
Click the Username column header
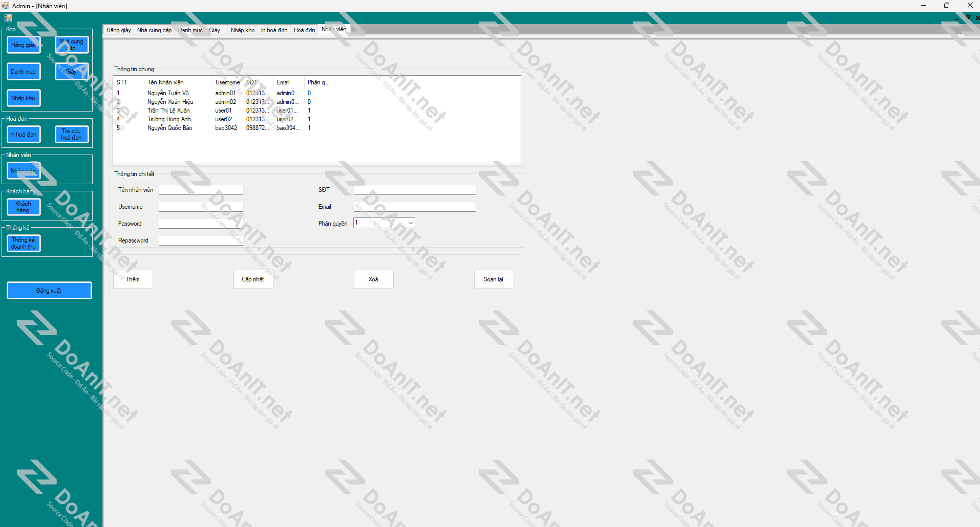coord(227,82)
